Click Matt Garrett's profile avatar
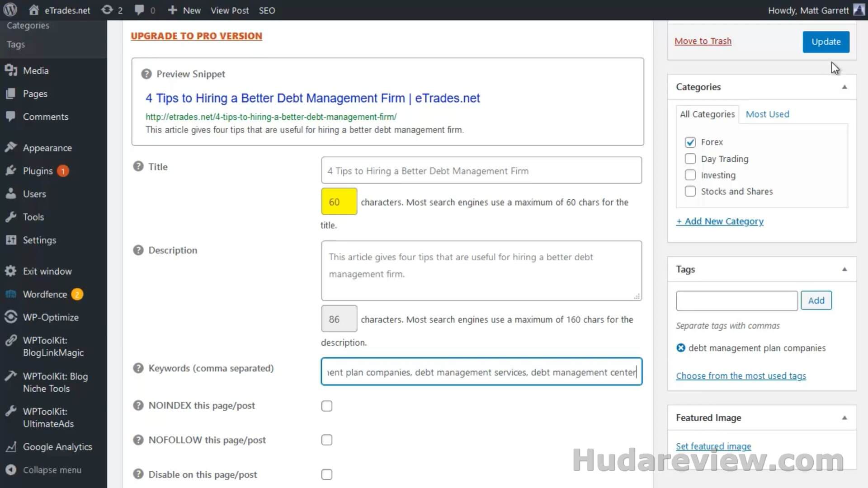This screenshot has height=488, width=868. tap(859, 10)
